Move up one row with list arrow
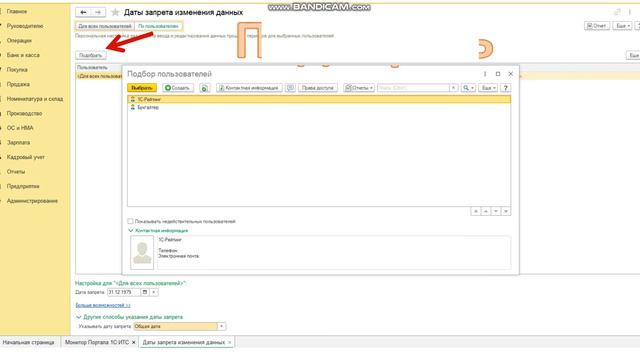 coord(486,211)
